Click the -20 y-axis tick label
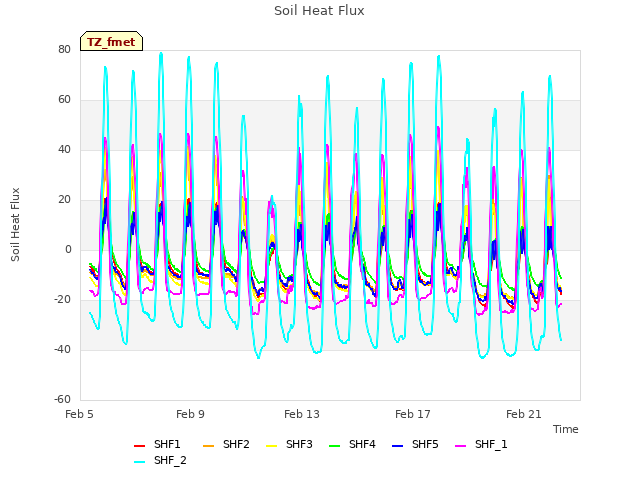The width and height of the screenshot is (640, 480). click(x=62, y=300)
